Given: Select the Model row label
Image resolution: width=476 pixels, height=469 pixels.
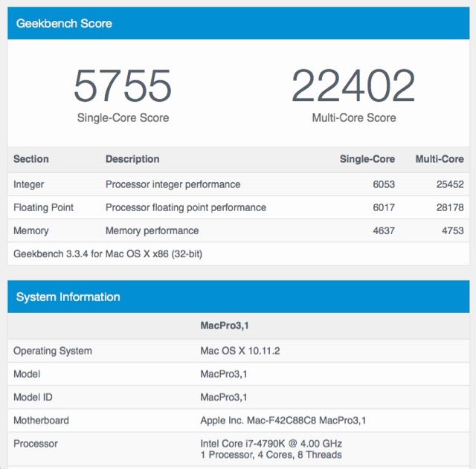Looking at the screenshot, I should click(x=27, y=374).
